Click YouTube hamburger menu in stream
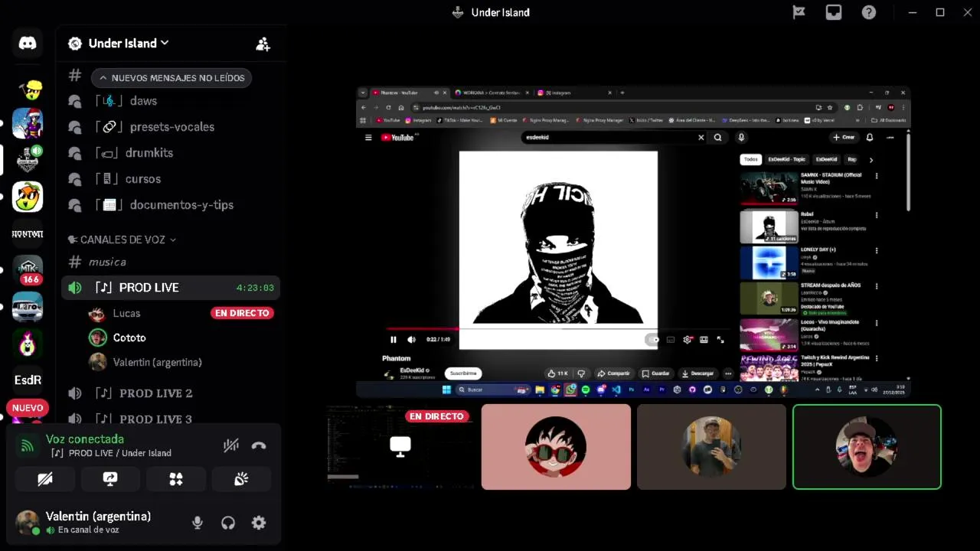This screenshot has height=551, width=980. tap(368, 138)
